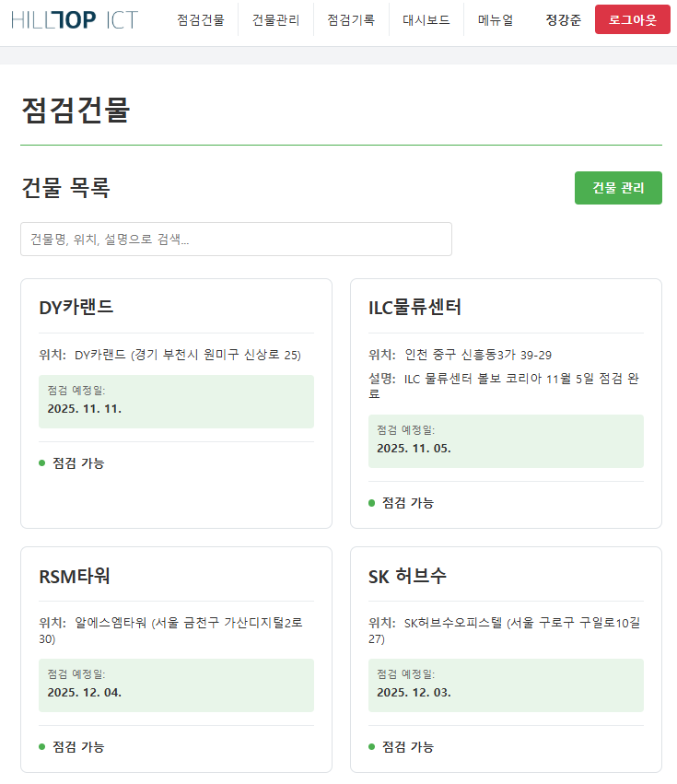Click ILC물류센터 점검 가능 status indicator
The image size is (677, 784).
(402, 503)
